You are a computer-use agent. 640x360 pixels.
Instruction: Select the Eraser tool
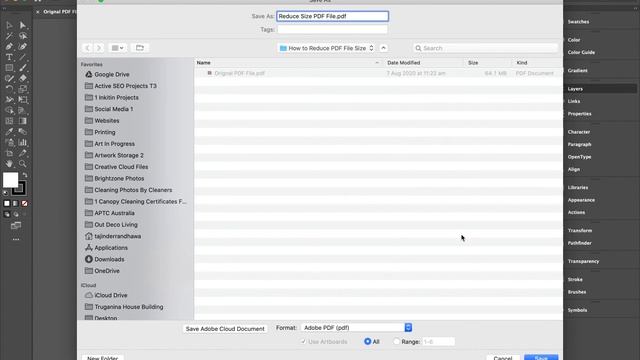tap(23, 78)
